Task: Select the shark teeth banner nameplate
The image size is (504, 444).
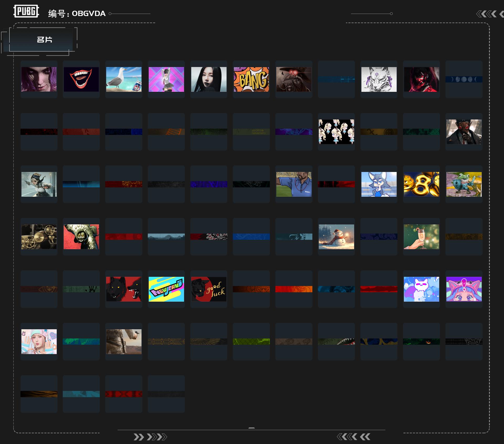Action: tap(336, 341)
